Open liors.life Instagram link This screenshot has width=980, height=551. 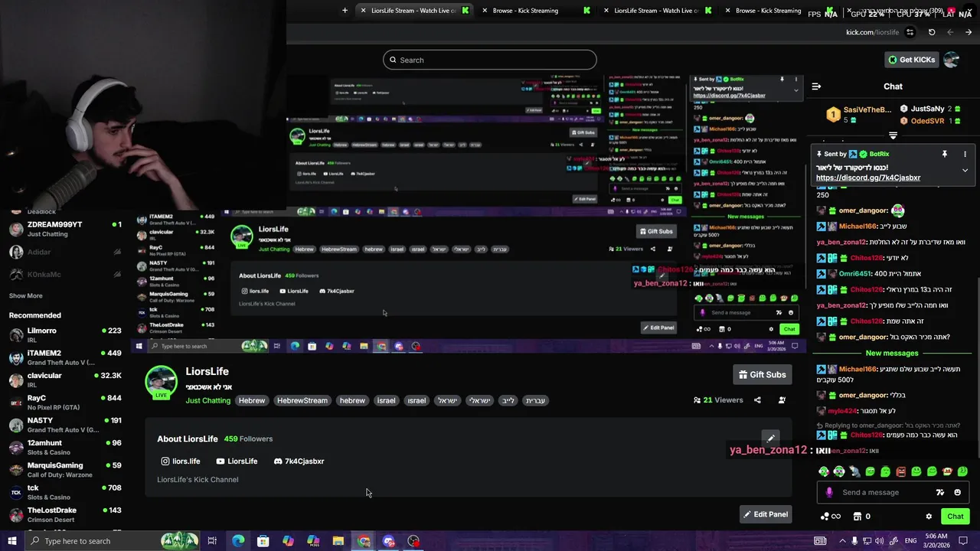coord(181,461)
